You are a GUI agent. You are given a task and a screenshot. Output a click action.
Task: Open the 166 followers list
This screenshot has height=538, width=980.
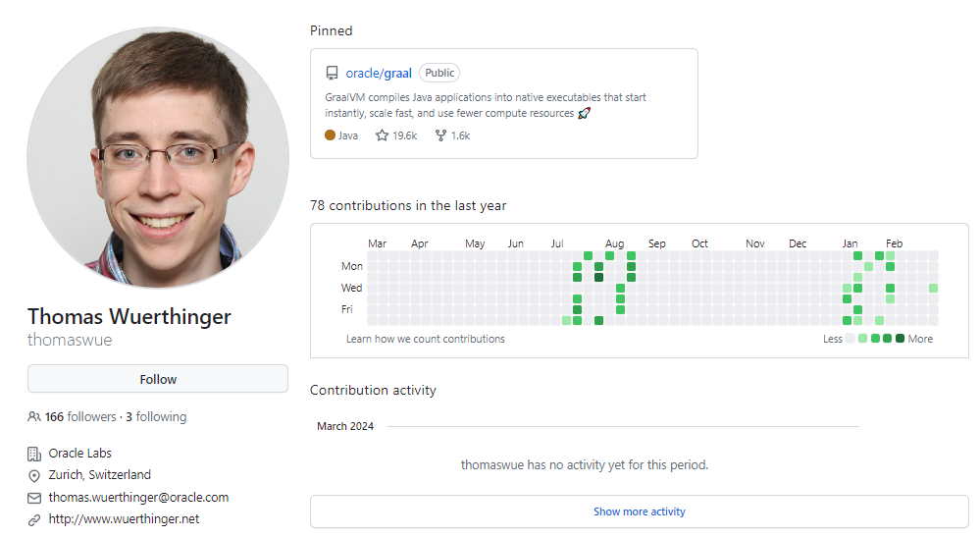tap(80, 416)
